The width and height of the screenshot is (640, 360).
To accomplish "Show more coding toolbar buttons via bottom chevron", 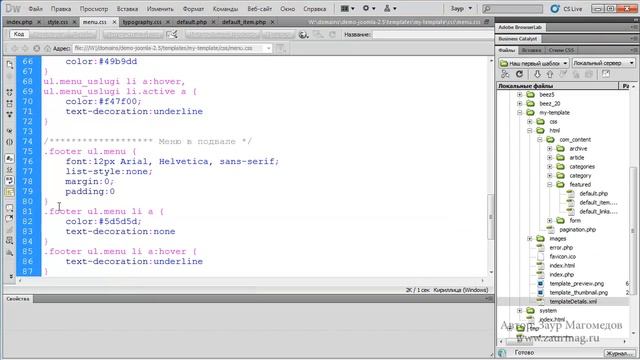I will [x=11, y=276].
